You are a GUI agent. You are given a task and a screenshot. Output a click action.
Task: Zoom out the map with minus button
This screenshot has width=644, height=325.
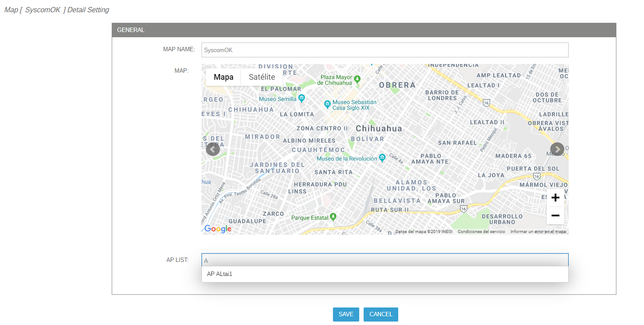[x=555, y=215]
